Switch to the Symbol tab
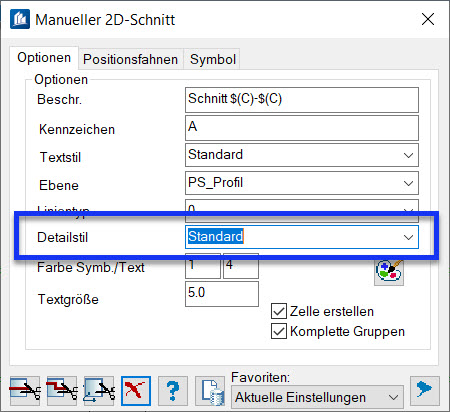Screen dimensions: 450x412 213,59
